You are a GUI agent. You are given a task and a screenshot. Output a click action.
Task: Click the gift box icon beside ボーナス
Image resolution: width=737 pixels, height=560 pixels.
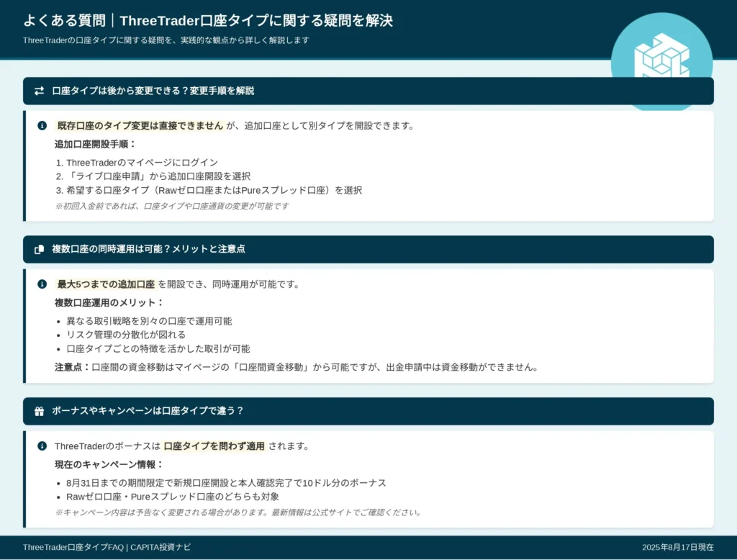coord(39,412)
